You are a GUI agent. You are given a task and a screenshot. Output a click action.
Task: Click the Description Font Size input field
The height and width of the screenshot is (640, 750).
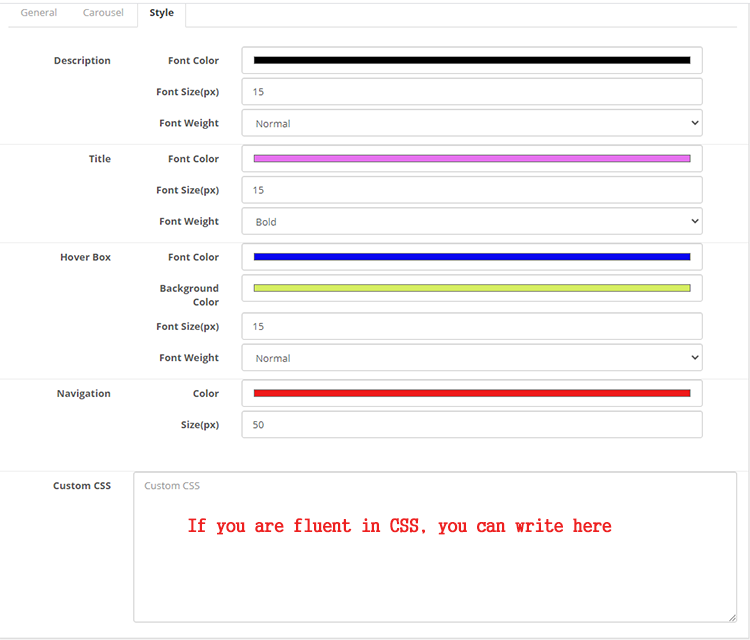pos(472,92)
